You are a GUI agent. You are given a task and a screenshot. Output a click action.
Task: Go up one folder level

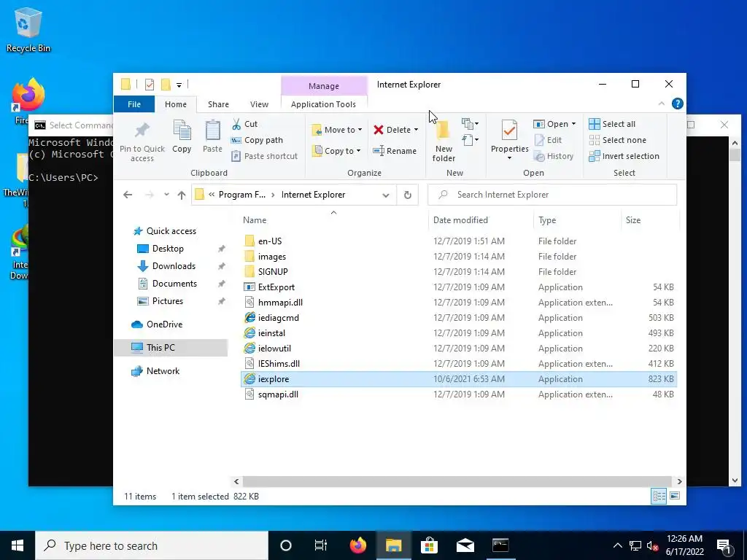pyautogui.click(x=182, y=195)
